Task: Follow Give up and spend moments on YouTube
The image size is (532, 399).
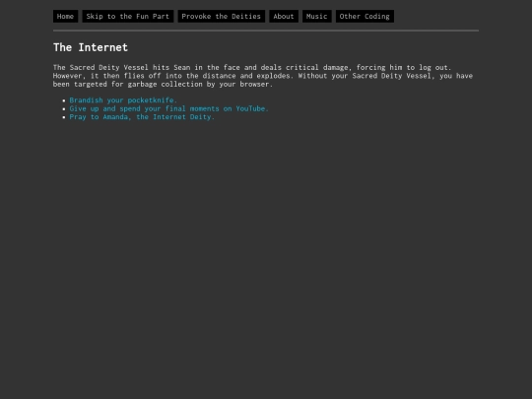Action: (x=169, y=108)
